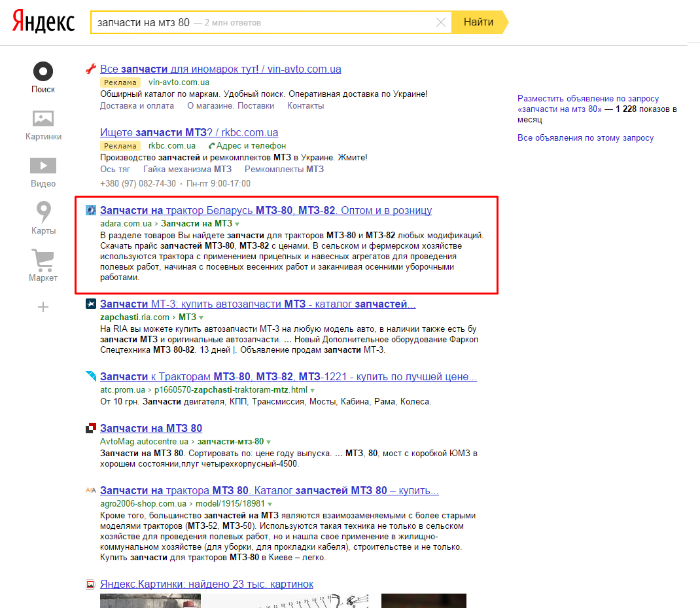Open the result Запчасти на трактора МТЗ 80. Каталог

269,490
